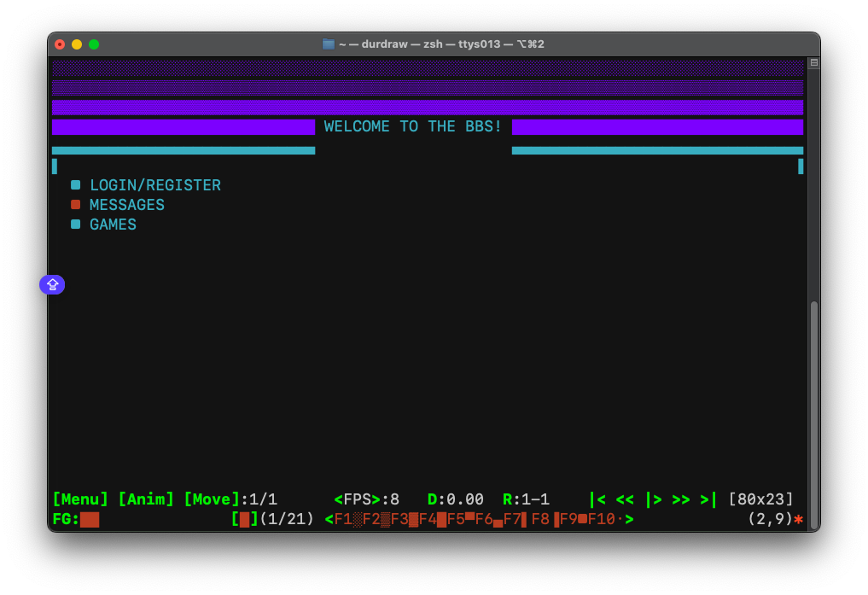This screenshot has width=868, height=595.
Task: Select the F3 dark shade character
Action: 405,519
